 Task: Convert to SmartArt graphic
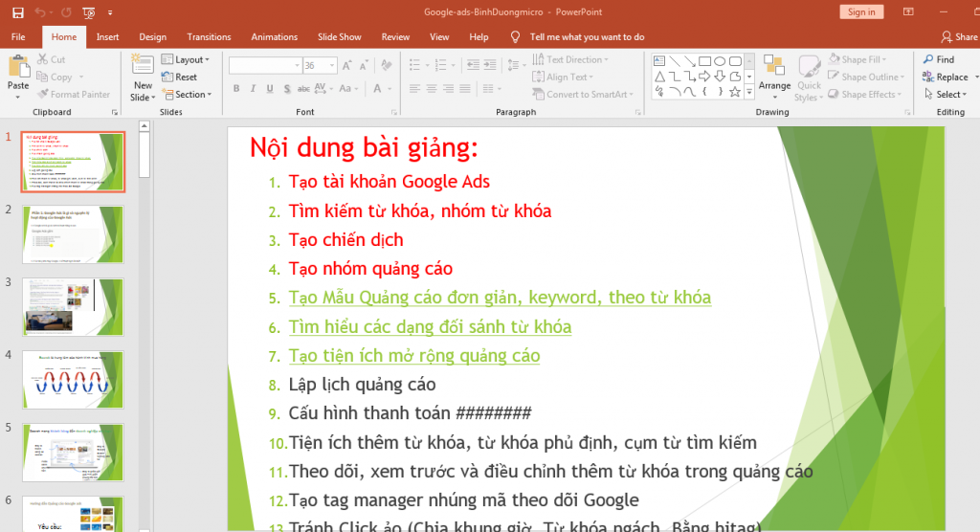(x=583, y=95)
